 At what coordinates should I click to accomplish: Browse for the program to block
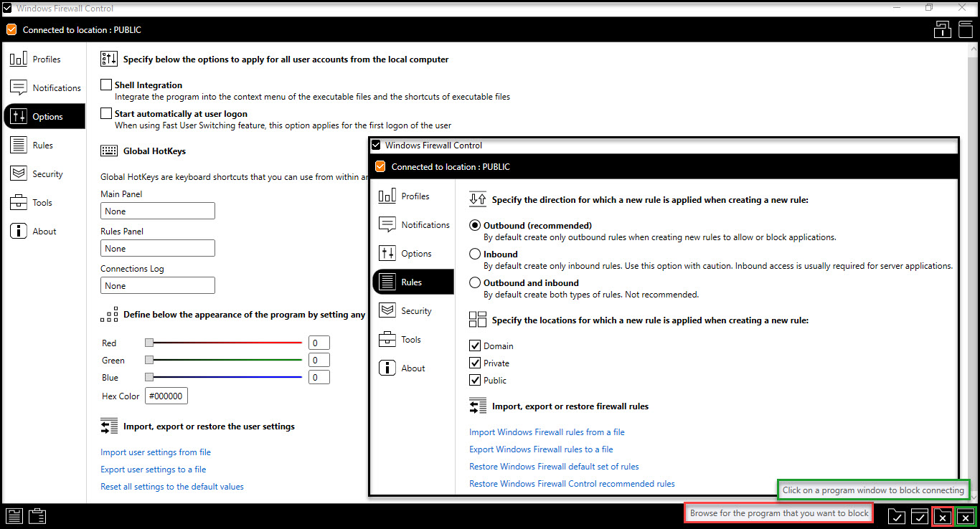point(942,517)
